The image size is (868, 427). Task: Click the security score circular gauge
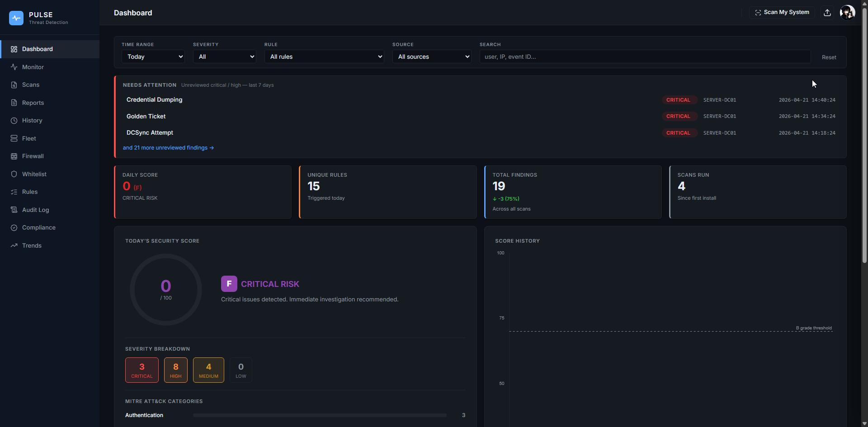pyautogui.click(x=166, y=290)
